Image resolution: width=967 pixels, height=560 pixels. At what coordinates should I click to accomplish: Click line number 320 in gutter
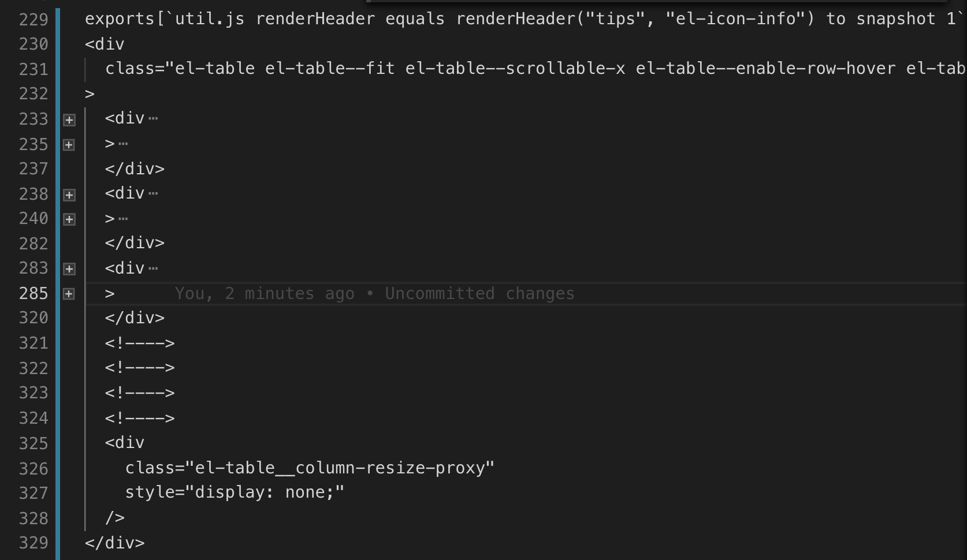[34, 318]
